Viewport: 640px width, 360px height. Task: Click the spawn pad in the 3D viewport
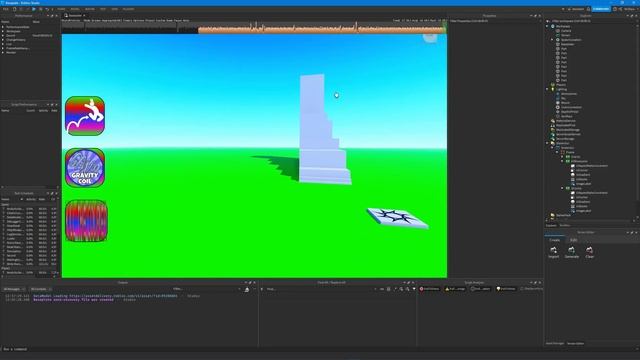point(398,218)
